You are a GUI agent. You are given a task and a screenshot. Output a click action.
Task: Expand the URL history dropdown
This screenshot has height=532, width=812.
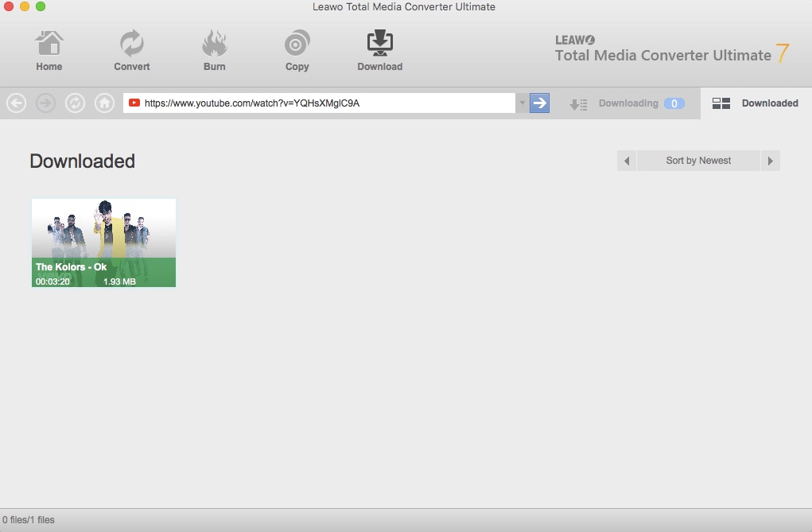click(522, 103)
